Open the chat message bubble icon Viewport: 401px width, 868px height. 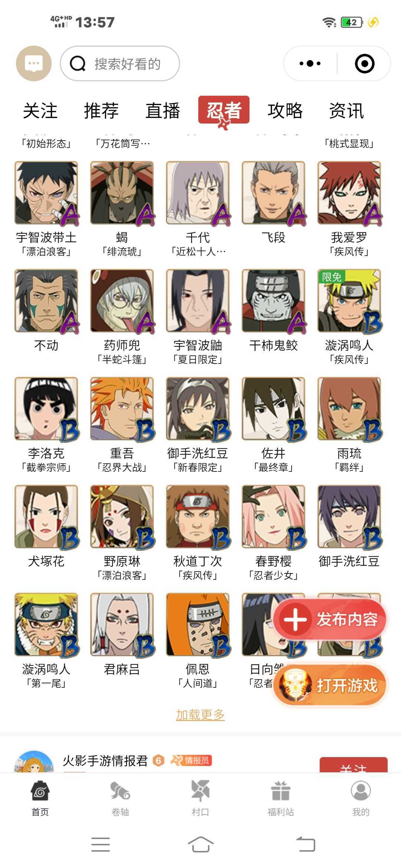pos(34,63)
